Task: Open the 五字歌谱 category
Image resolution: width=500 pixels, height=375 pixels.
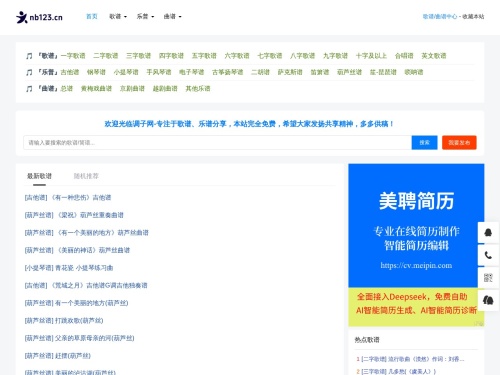Action: click(x=204, y=56)
